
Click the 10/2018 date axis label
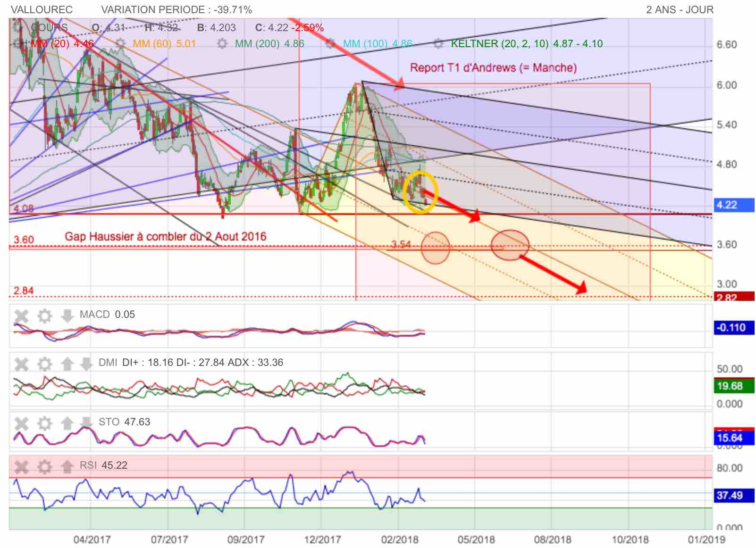point(630,539)
